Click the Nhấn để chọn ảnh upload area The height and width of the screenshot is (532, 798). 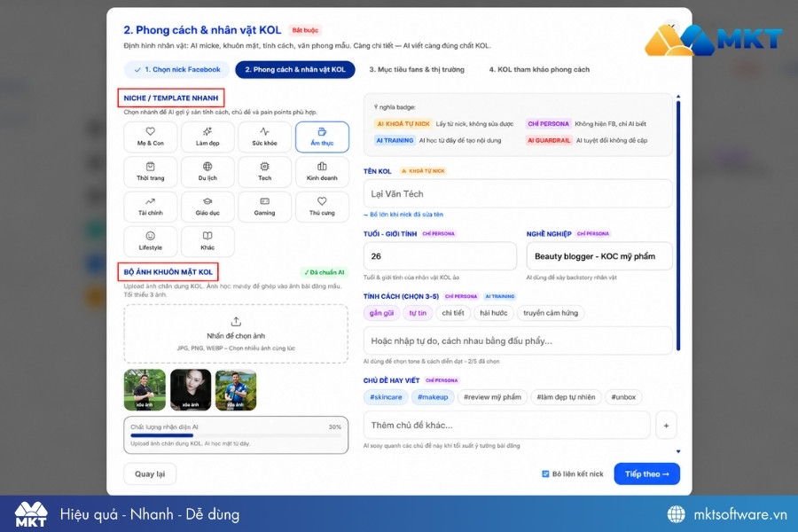tap(236, 334)
